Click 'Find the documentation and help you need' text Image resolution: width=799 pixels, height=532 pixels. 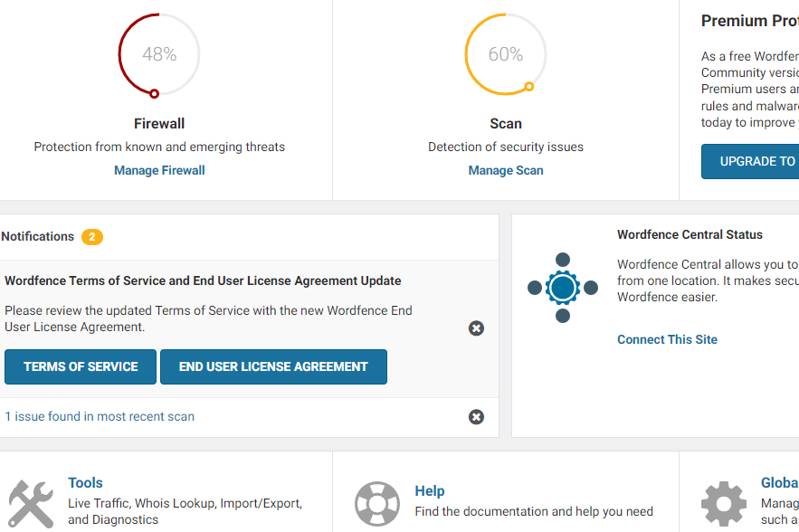[534, 511]
